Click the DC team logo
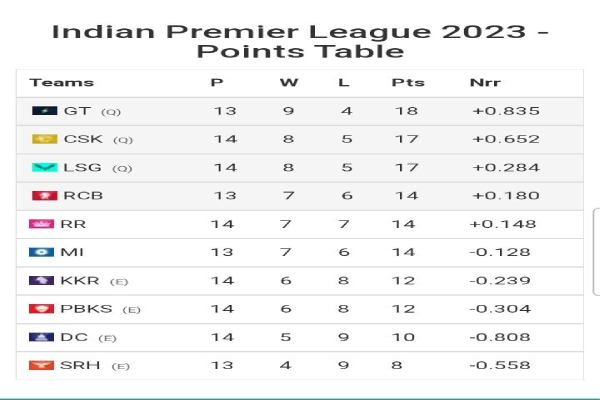Image resolution: width=600 pixels, height=400 pixels. click(41, 337)
